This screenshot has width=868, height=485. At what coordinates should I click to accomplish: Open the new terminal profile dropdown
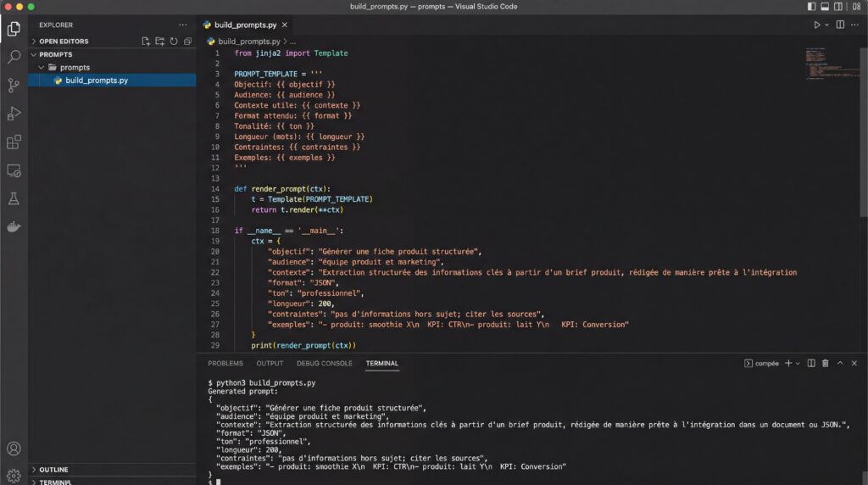[798, 363]
